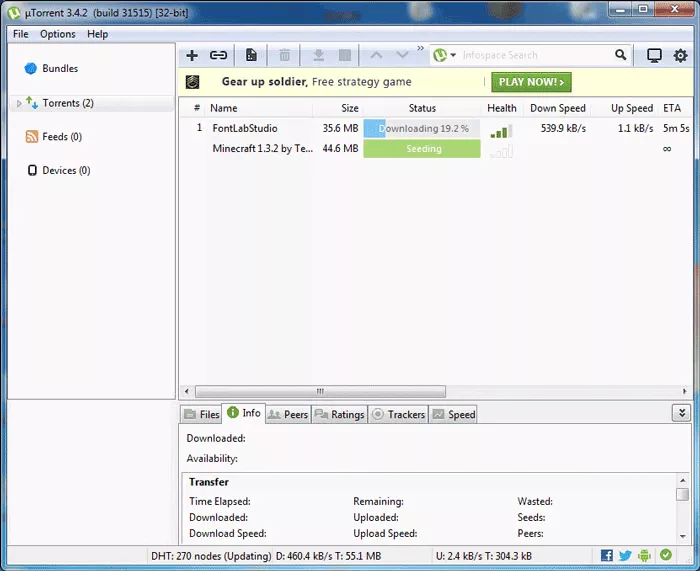
Task: Click the Facebook icon in status bar
Action: [x=607, y=555]
